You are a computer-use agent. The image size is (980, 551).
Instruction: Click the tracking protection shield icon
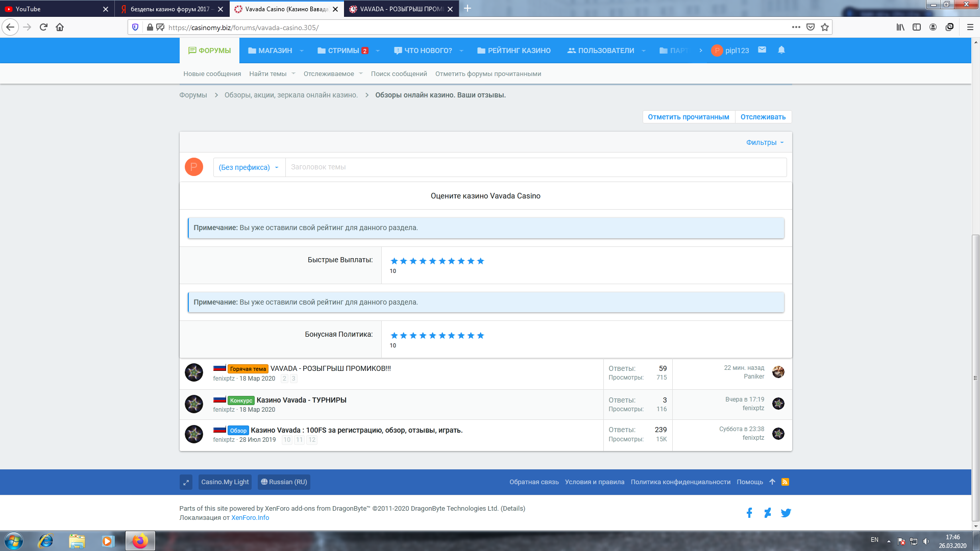tap(135, 27)
